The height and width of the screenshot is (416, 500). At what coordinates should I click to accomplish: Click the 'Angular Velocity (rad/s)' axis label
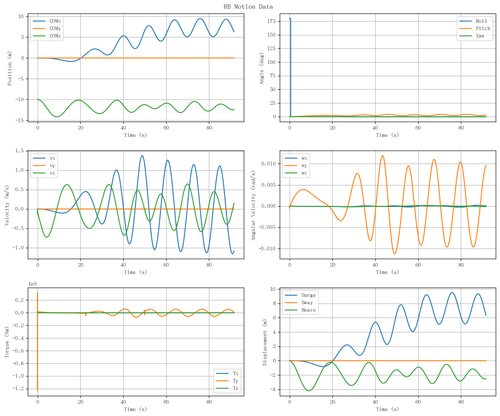tap(253, 205)
